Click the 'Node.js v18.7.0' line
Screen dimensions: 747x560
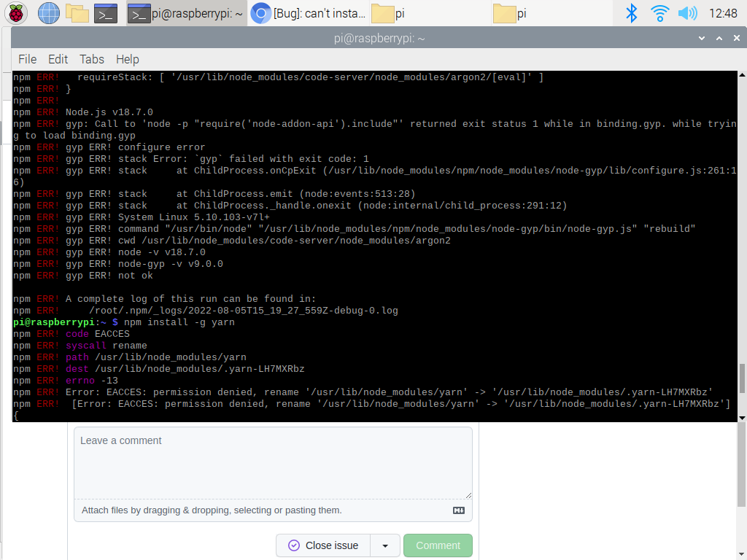click(109, 112)
